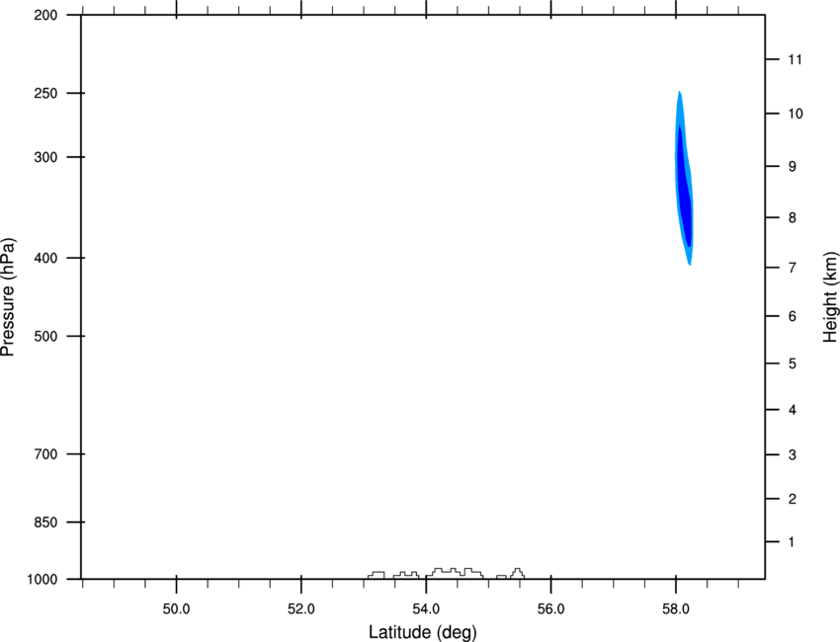Click the 8 km height label
This screenshot has width=840, height=642.
tap(793, 217)
